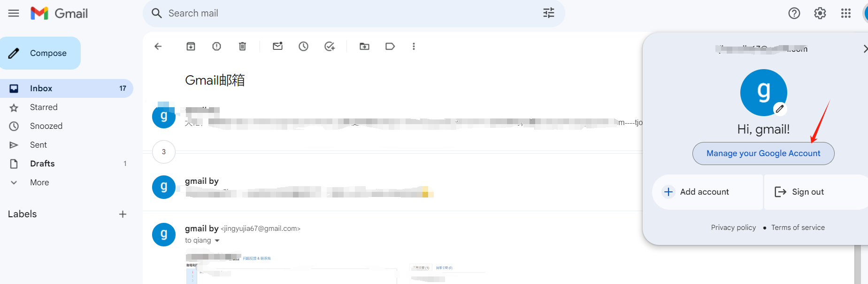The image size is (868, 284).
Task: Click avatar beside 'to qiang' message
Action: 164,235
